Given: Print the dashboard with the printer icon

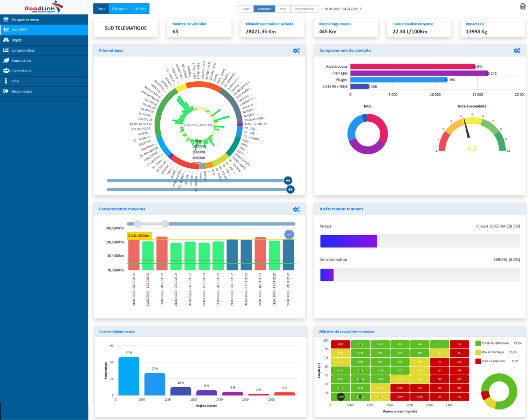Looking at the screenshot, I should [x=522, y=6].
